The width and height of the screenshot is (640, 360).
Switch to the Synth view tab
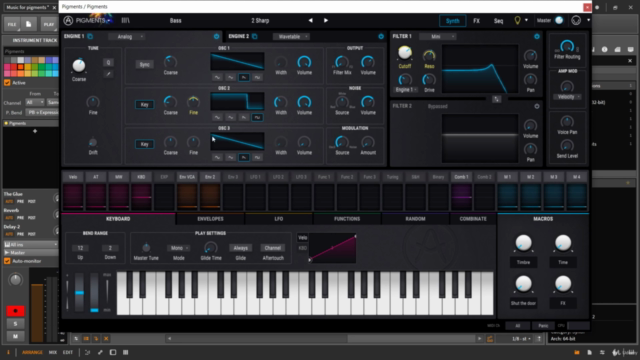click(x=452, y=21)
